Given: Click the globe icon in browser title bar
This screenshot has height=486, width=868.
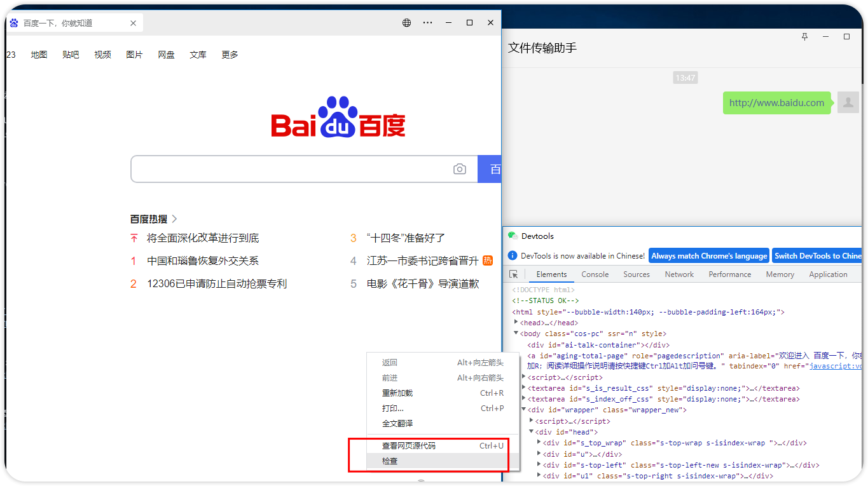Looking at the screenshot, I should click(407, 23).
